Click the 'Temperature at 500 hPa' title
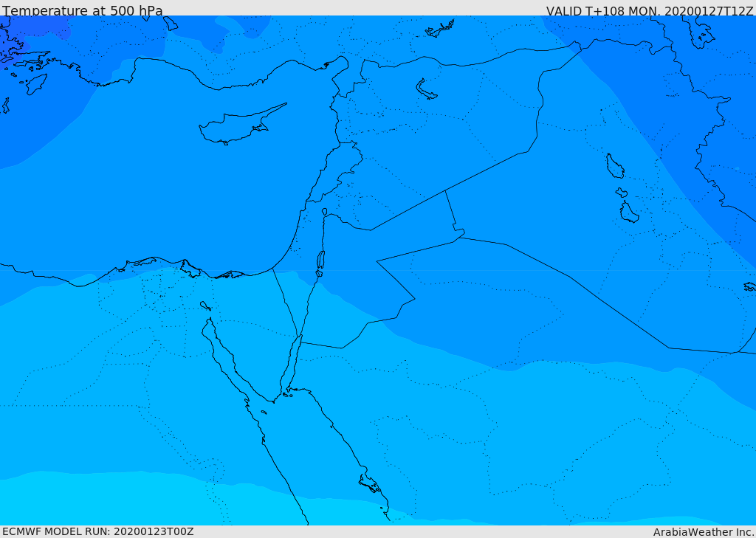Viewport: 756px width, 538px height. click(x=83, y=10)
